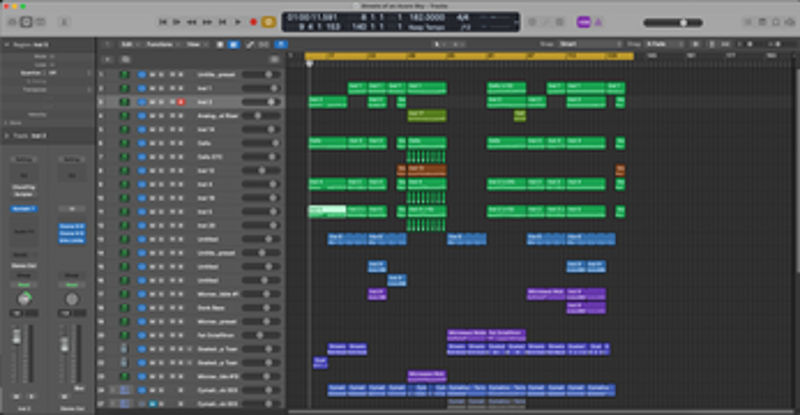The height and width of the screenshot is (415, 800).
Task: Open the Transpose dropdown in Region inspector
Action: click(70, 89)
